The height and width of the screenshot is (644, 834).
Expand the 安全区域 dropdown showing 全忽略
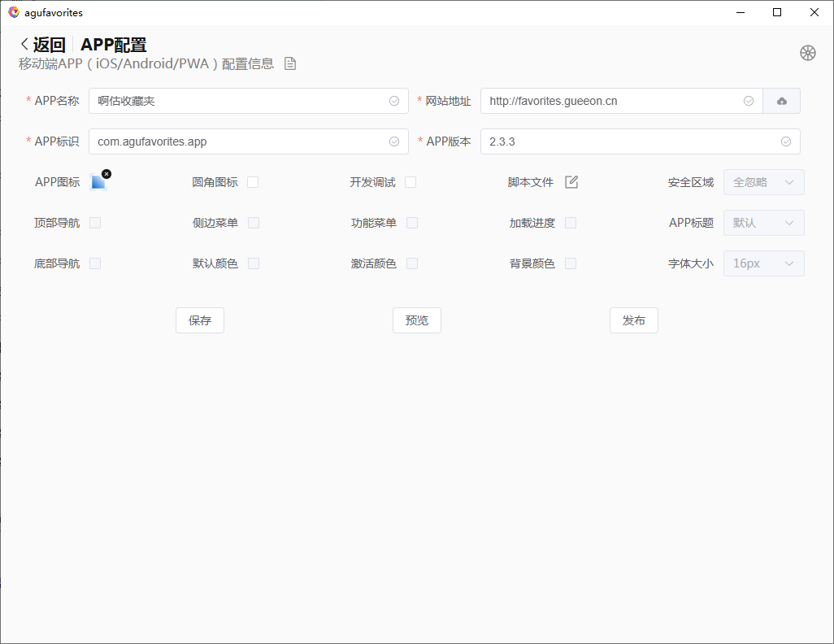(x=763, y=182)
